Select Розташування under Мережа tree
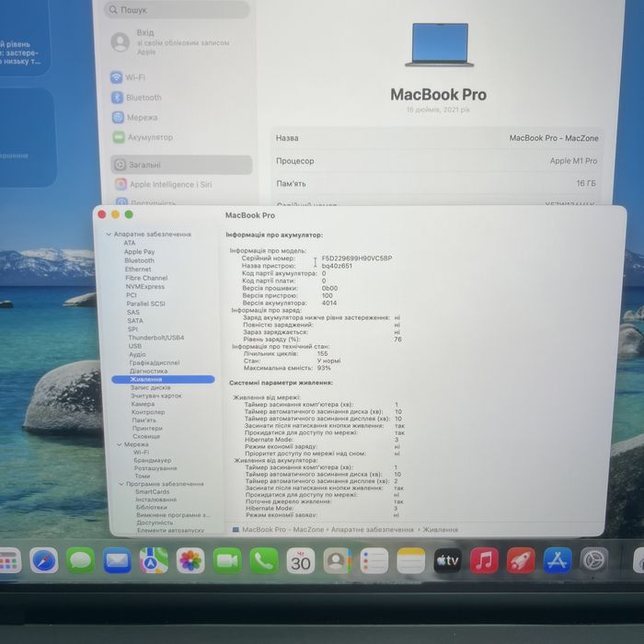The width and height of the screenshot is (644, 644). click(155, 467)
